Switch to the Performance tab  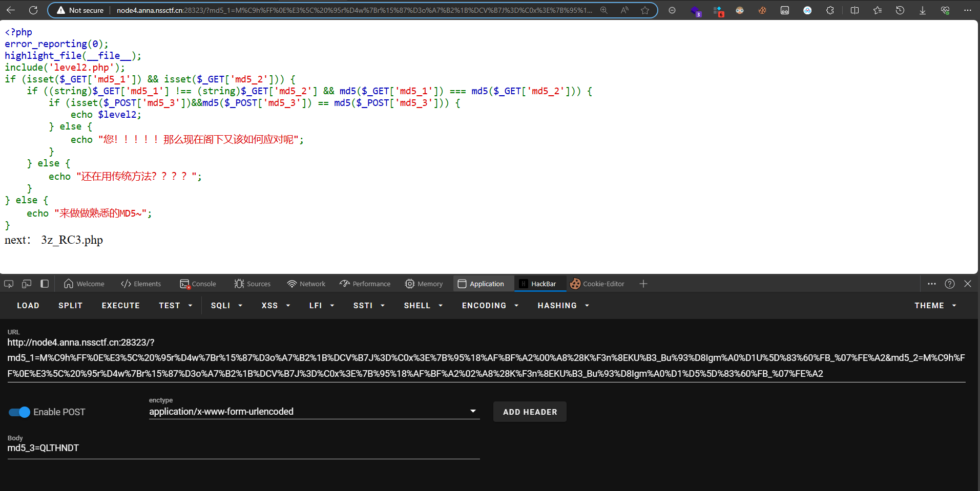(x=365, y=284)
